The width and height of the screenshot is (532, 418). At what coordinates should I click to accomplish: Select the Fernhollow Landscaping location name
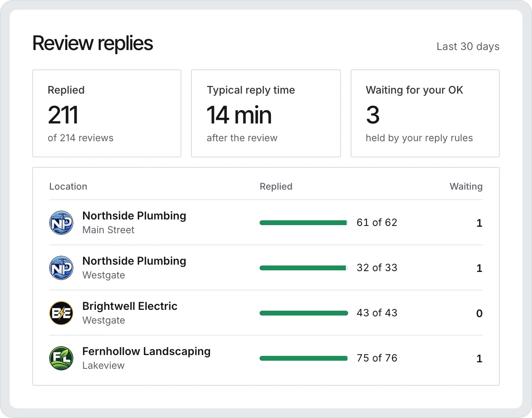click(x=146, y=351)
